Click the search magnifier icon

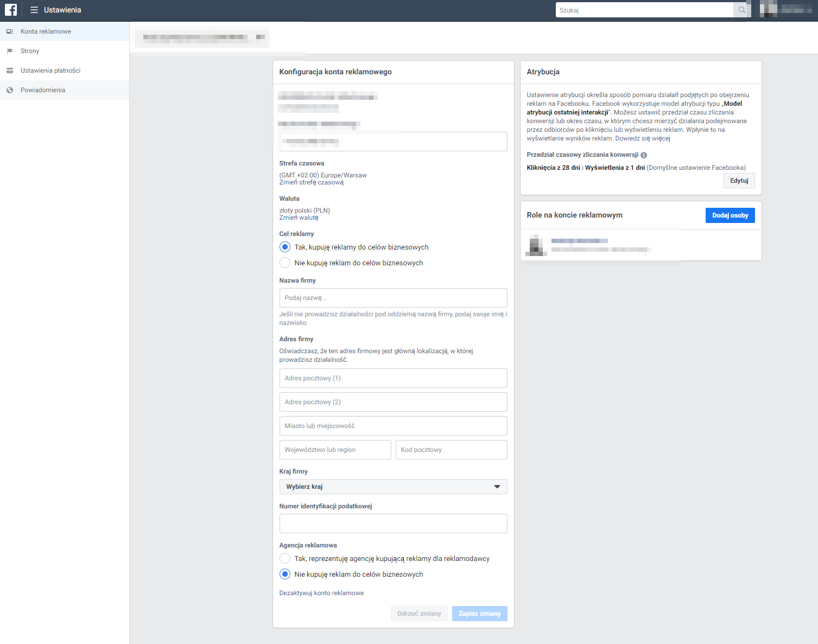pos(741,10)
